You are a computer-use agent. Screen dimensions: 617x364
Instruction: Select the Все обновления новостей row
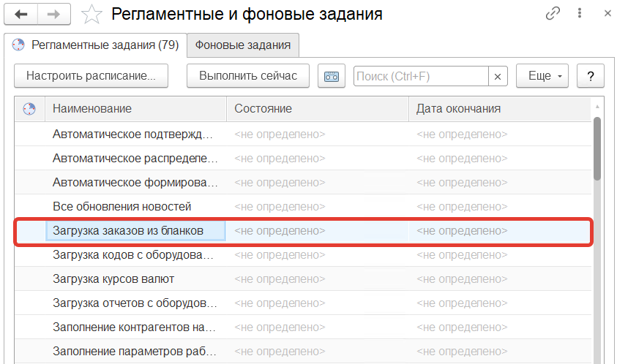121,206
